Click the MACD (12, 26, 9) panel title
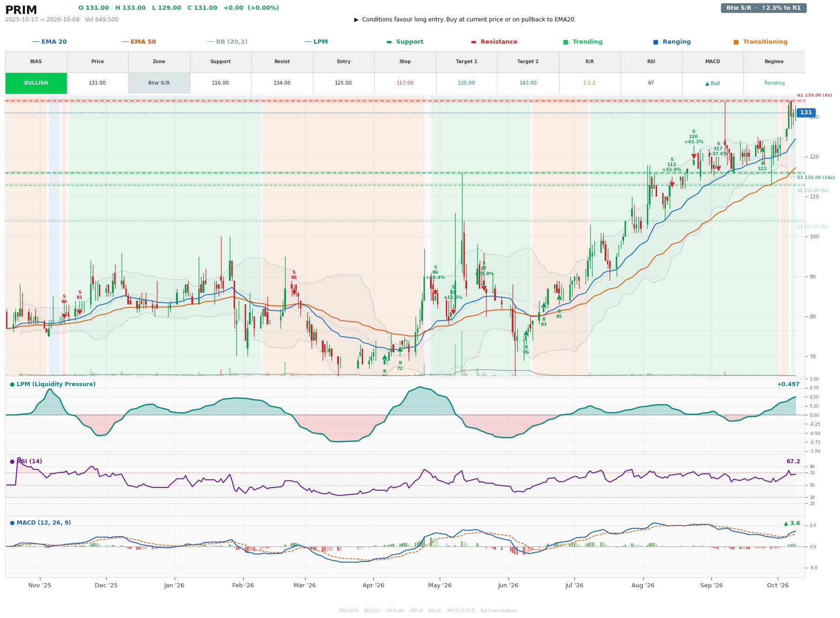 pyautogui.click(x=40, y=523)
